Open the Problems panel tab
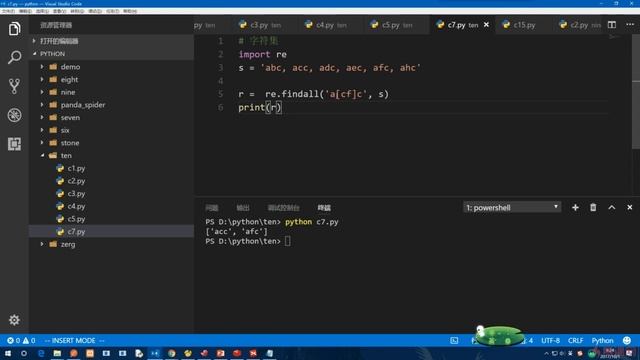This screenshot has height=360, width=640. [x=212, y=208]
